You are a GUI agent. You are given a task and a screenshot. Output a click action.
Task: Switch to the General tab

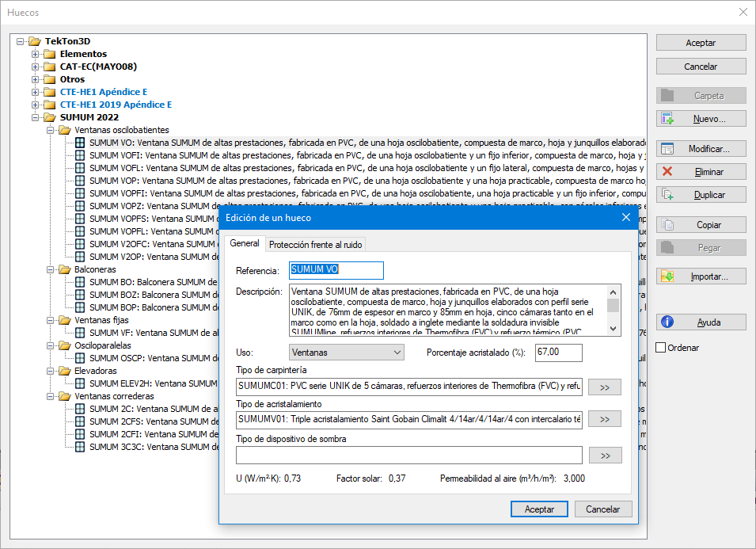(x=245, y=243)
